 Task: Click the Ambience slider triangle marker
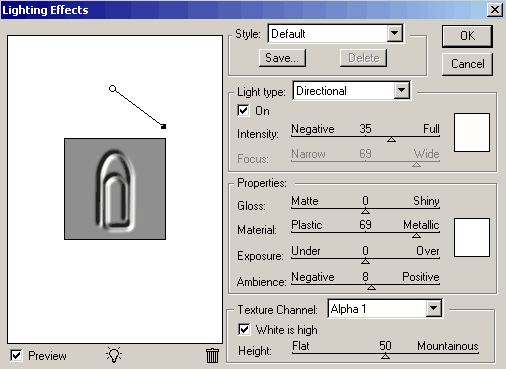point(371,287)
